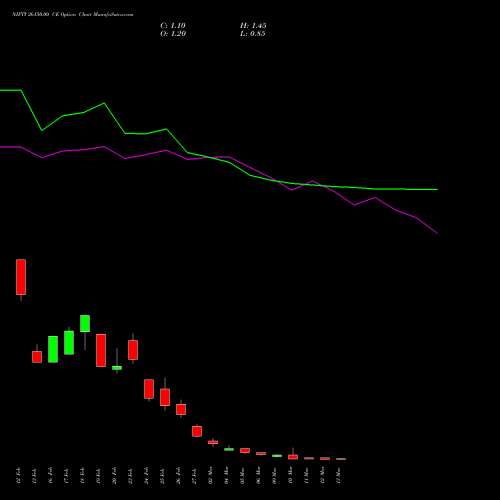Image resolution: width=500 pixels, height=500 pixels.
Task: Click the '24 Feb' date axis label
Action: 147,476
